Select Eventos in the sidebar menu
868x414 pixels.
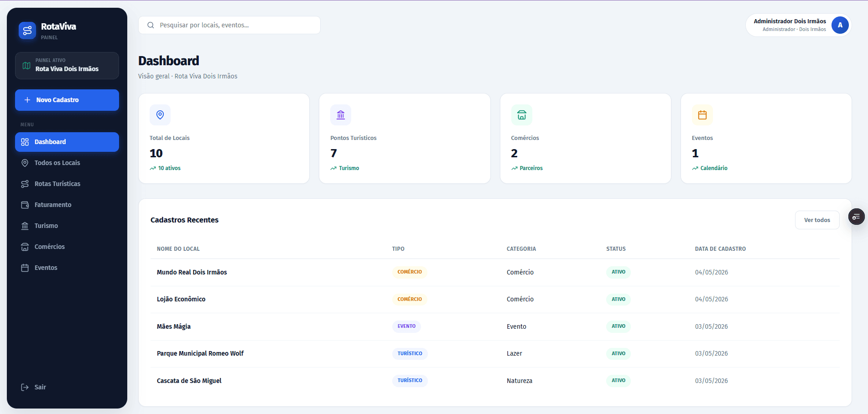click(67, 268)
